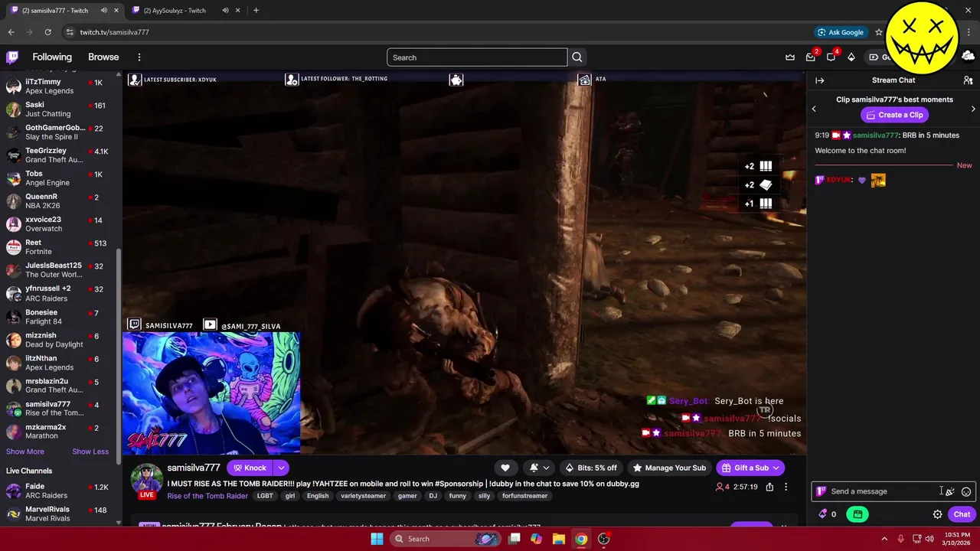Image resolution: width=980 pixels, height=551 pixels.
Task: Go to previous chat highlight card arrow
Action: point(814,109)
